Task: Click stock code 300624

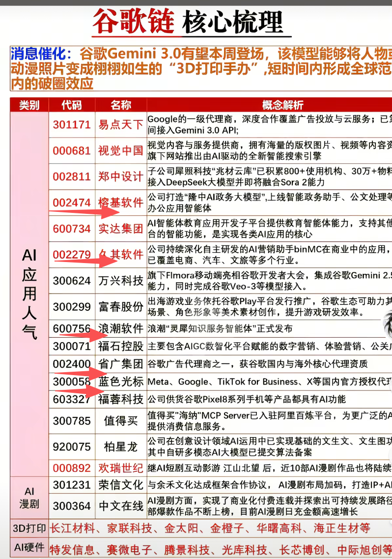Action: [72, 281]
